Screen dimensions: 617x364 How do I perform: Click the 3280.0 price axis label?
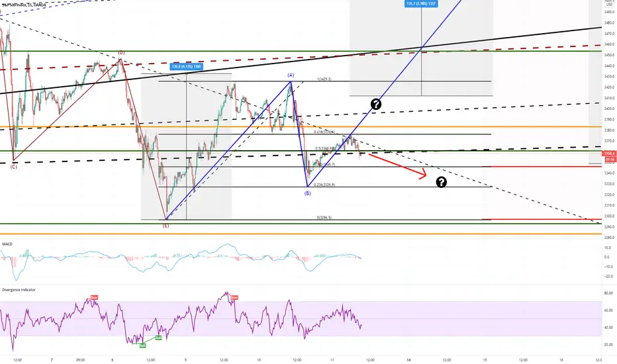(x=609, y=238)
